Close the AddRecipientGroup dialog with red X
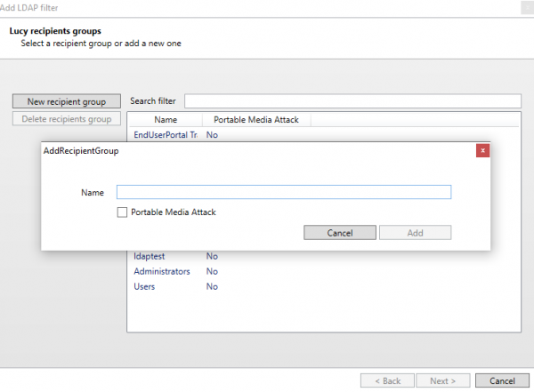The height and width of the screenshot is (392, 534). 482,150
